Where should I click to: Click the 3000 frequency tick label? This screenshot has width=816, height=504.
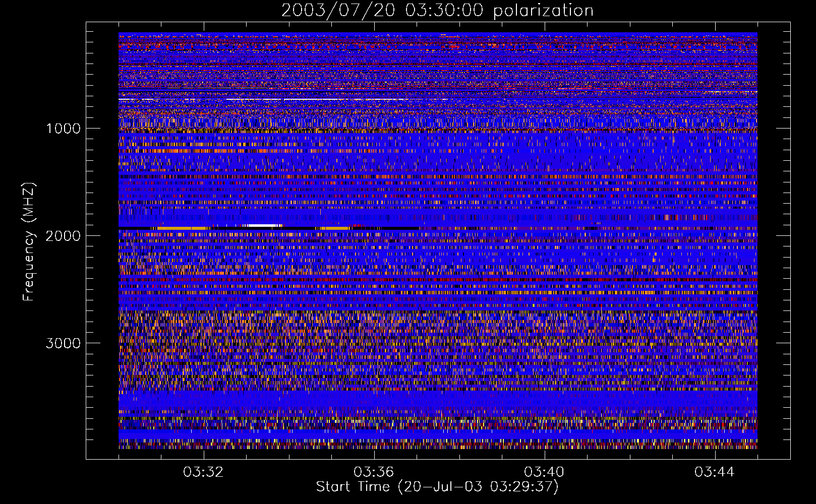click(x=63, y=343)
